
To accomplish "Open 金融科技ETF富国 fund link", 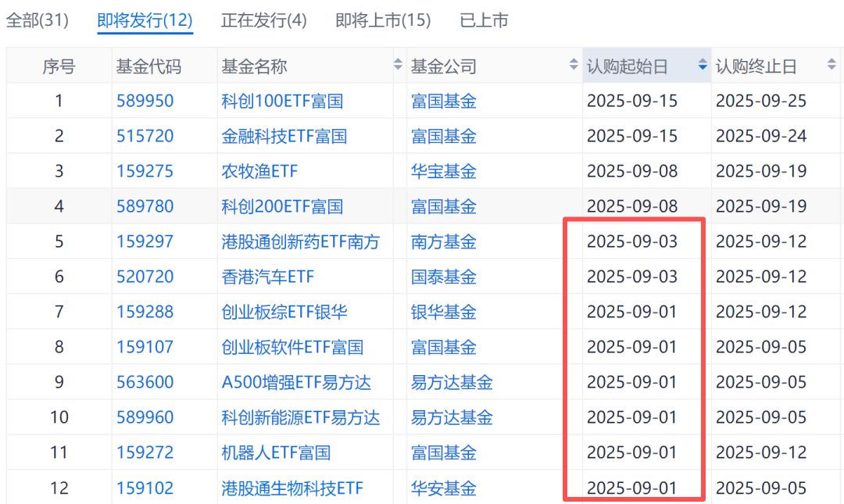I will (x=284, y=136).
